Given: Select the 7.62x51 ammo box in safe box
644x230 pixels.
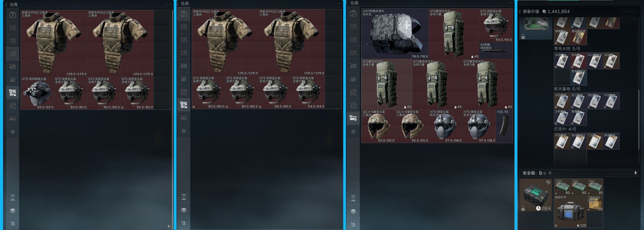Looking at the screenshot, I should tap(595, 203).
